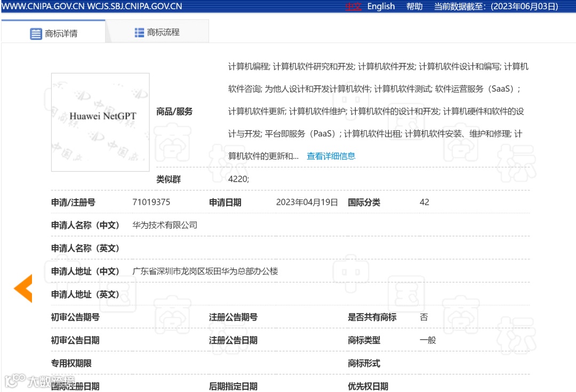The height and width of the screenshot is (392, 576).
Task: Click address 广东省深圳市龙岗区坂田华为总部办公楼
Action: (205, 271)
